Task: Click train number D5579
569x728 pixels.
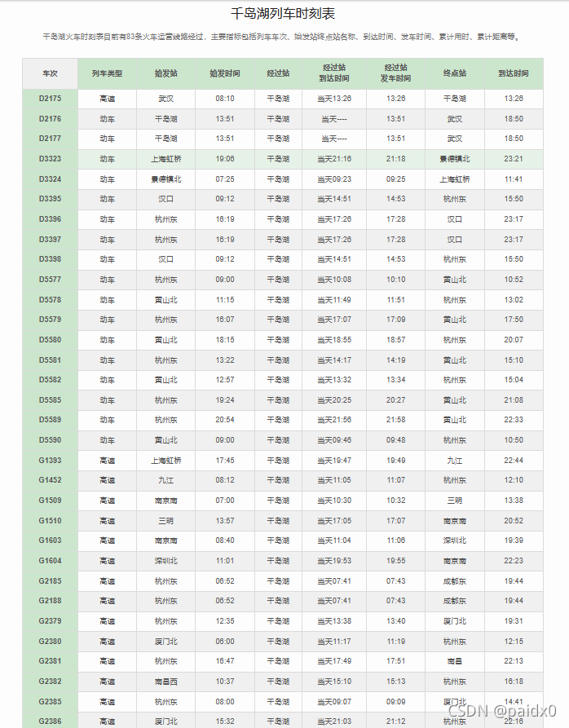Action: [x=50, y=320]
